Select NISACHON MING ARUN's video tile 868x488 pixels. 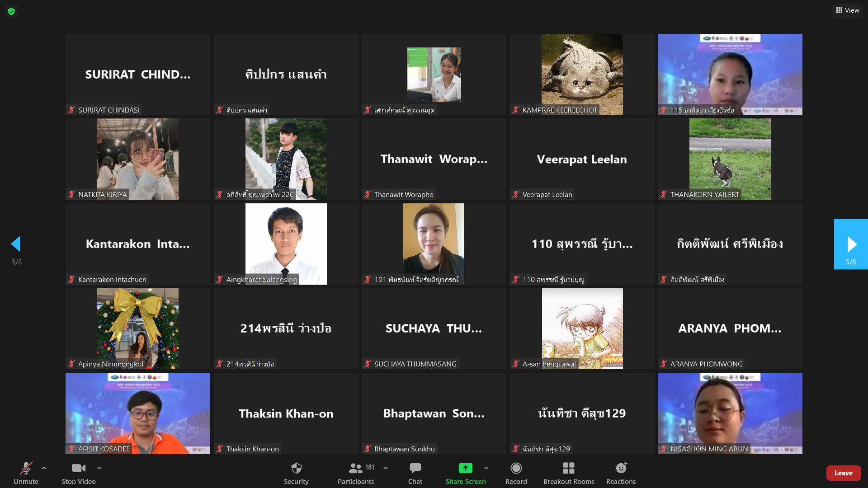[730, 413]
